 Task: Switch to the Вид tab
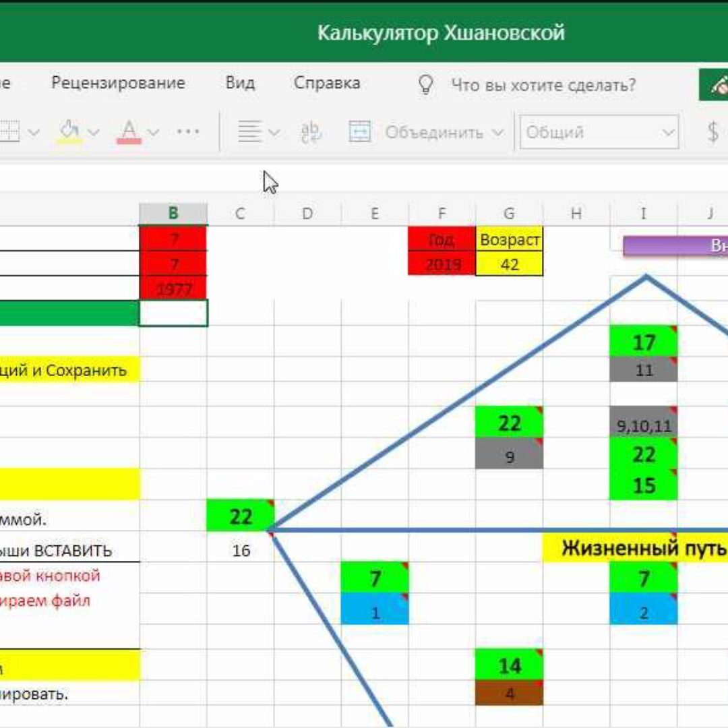[240, 83]
